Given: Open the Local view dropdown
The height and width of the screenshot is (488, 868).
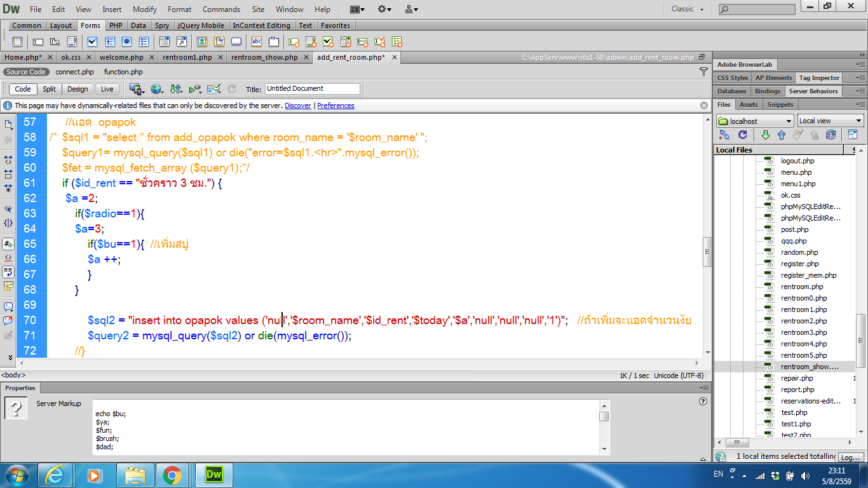Looking at the screenshot, I should pyautogui.click(x=831, y=121).
